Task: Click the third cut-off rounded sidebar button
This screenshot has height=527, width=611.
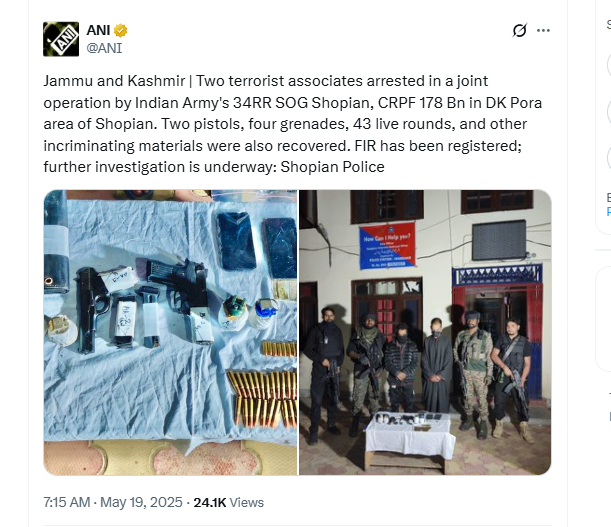Action: [609, 158]
